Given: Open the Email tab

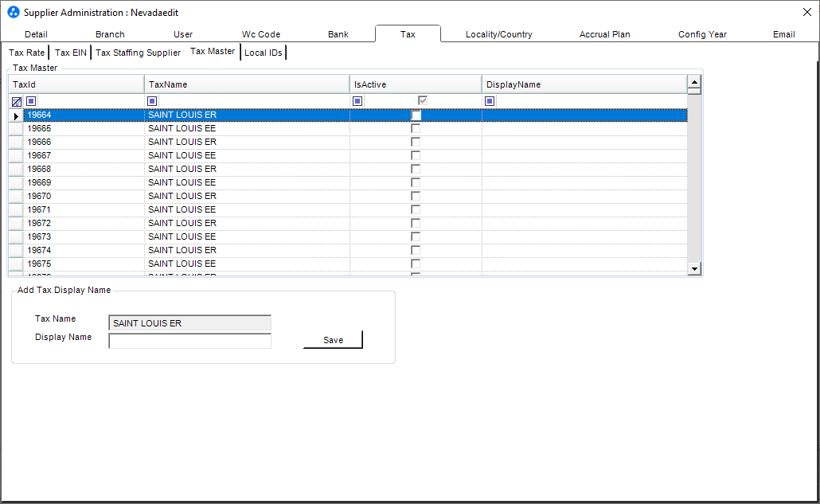Looking at the screenshot, I should point(784,34).
